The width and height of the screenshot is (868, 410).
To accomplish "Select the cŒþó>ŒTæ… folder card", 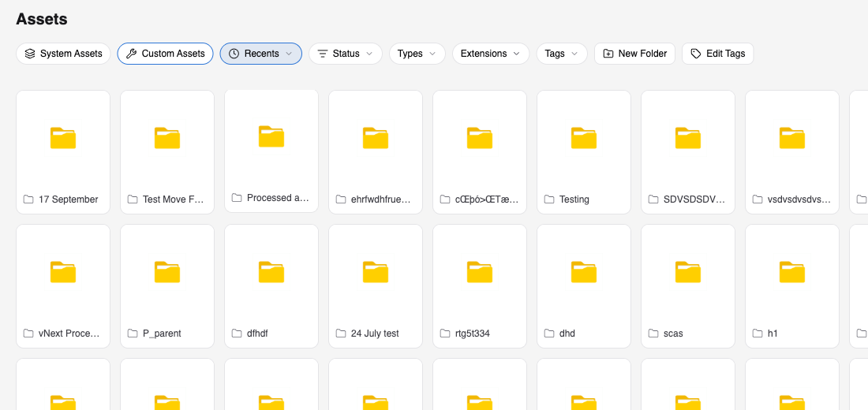I will 480,152.
